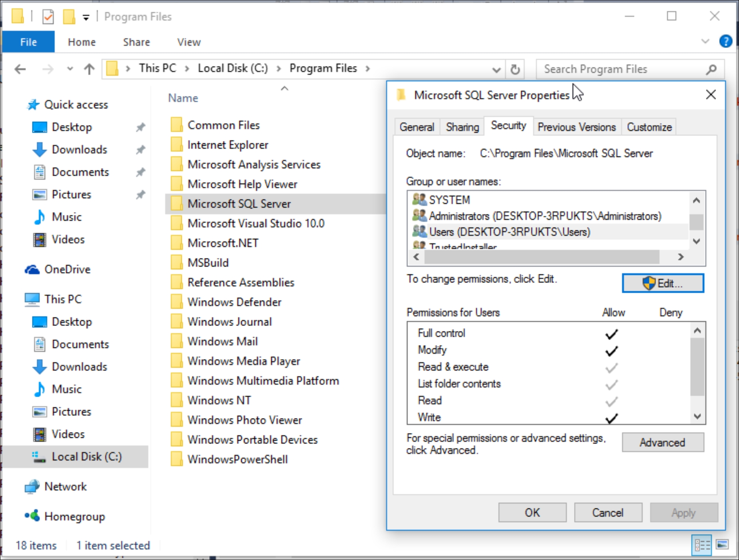Click the search magnifier icon
Screen dimensions: 739x560
coord(711,70)
